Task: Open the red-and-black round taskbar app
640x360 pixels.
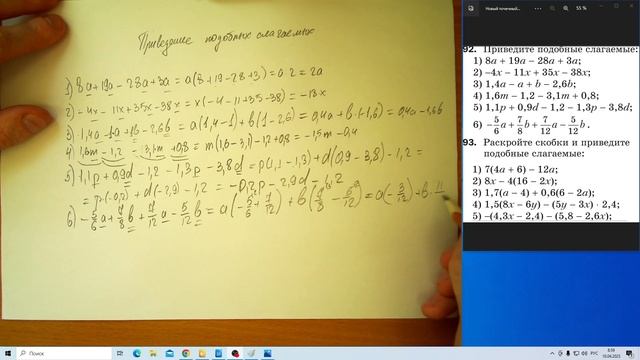Action: [235, 353]
